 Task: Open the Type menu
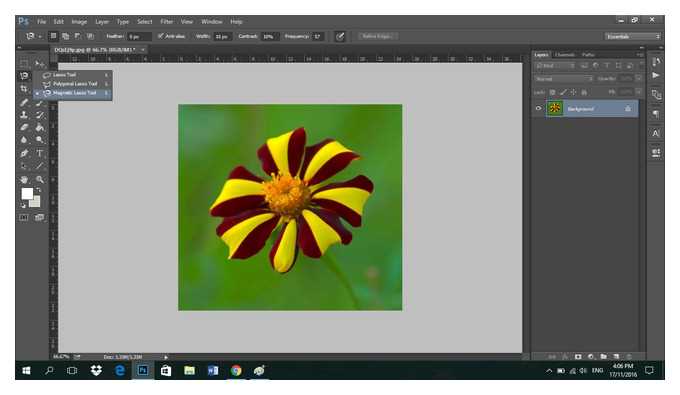123,22
